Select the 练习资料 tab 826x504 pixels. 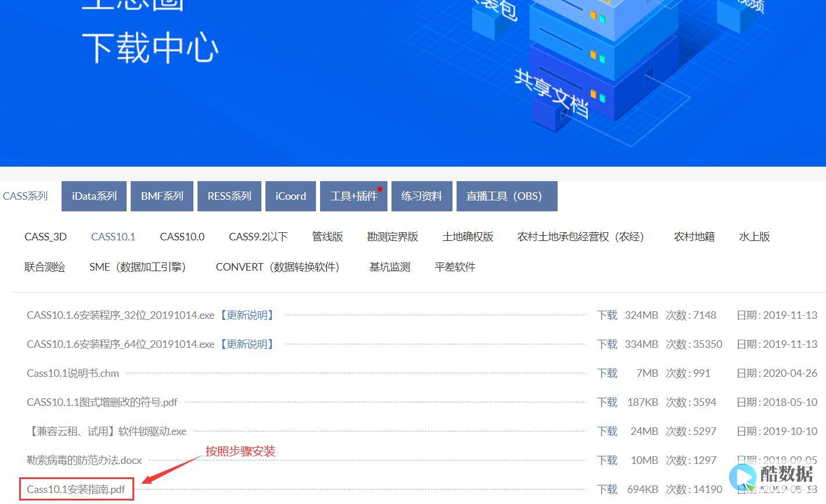tap(422, 196)
